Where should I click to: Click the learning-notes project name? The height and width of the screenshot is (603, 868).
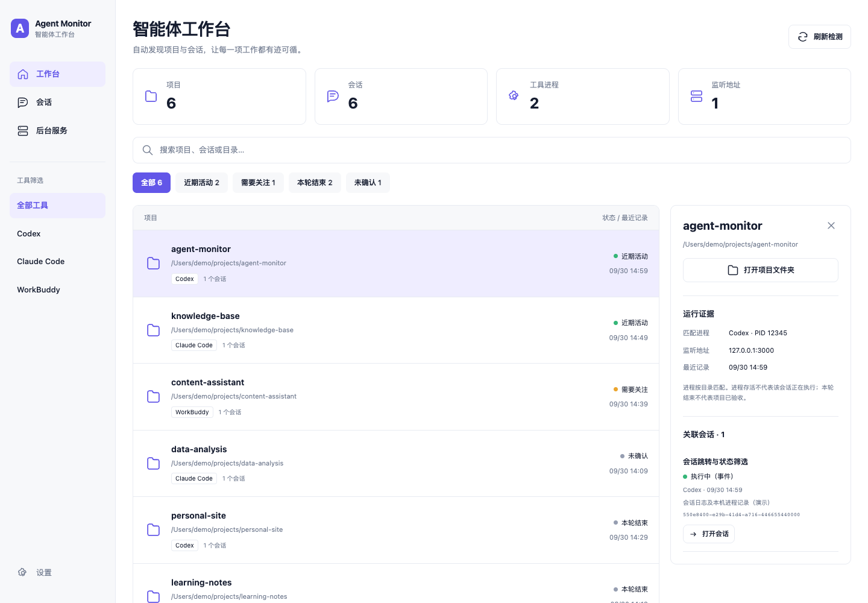coord(201,582)
